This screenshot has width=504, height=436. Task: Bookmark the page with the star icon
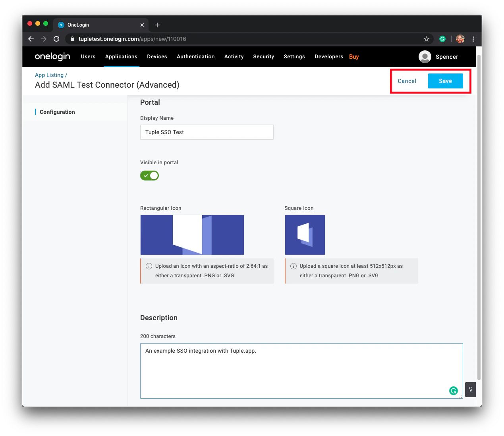(x=427, y=39)
